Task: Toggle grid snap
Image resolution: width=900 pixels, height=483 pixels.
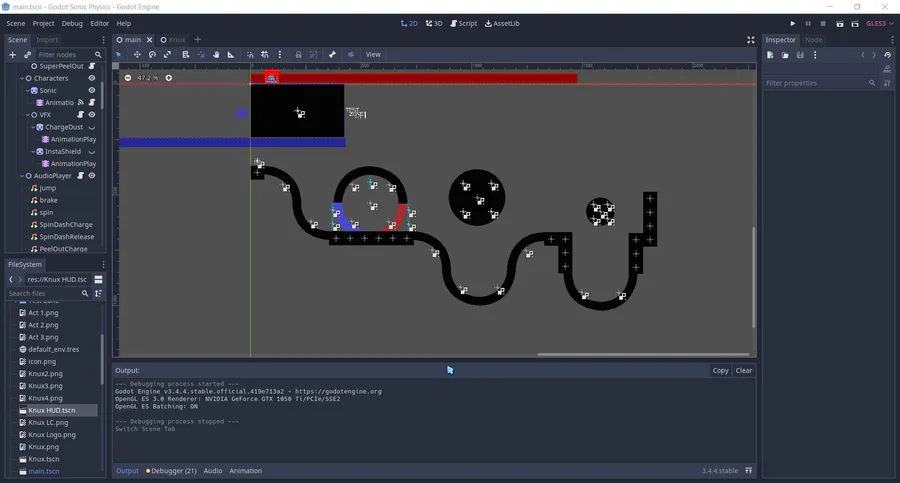Action: 265,55
